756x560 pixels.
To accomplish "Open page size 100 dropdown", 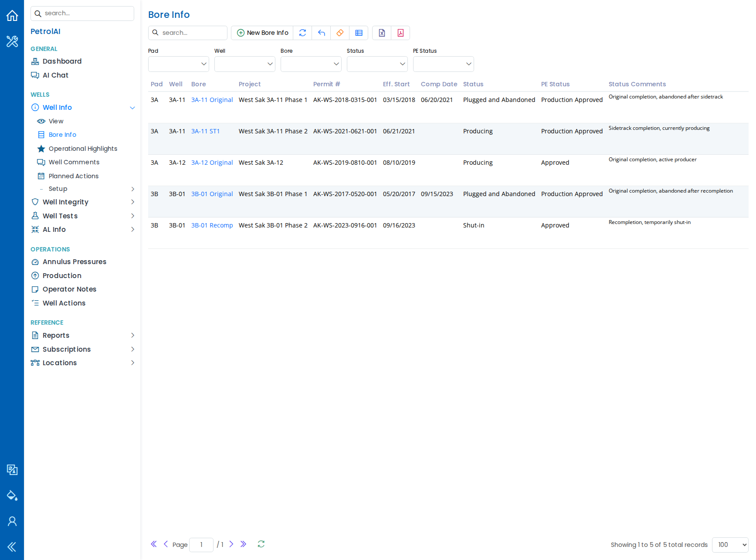I will [x=730, y=545].
